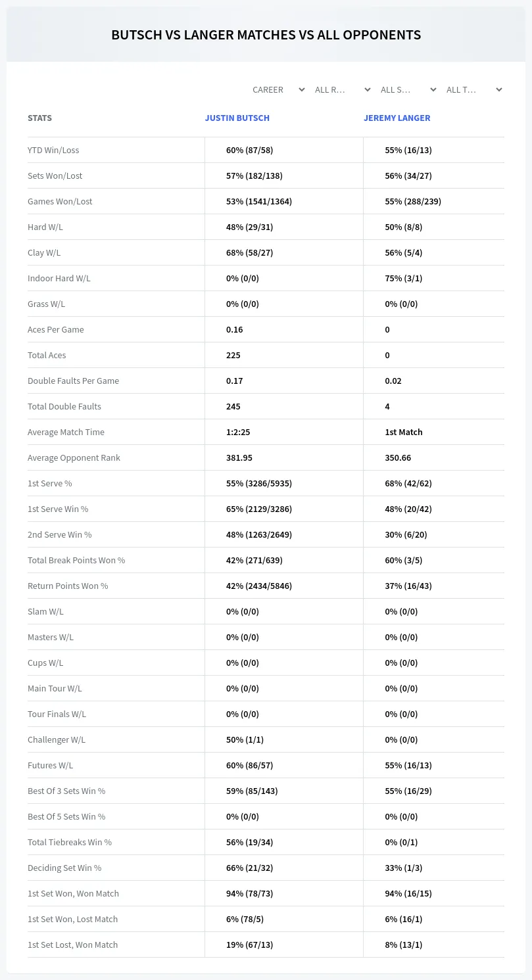Expand the ALL T... filter dropdown
The image size is (532, 980).
pos(474,89)
